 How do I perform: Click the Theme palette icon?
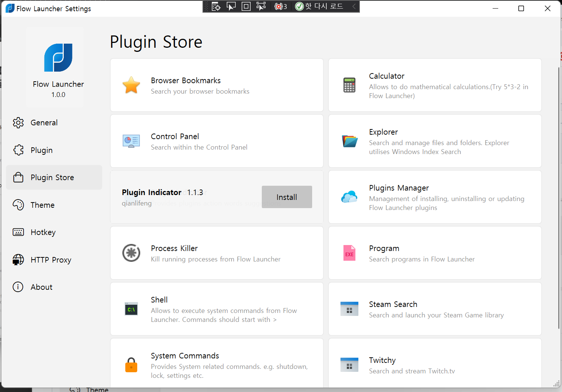[18, 205]
